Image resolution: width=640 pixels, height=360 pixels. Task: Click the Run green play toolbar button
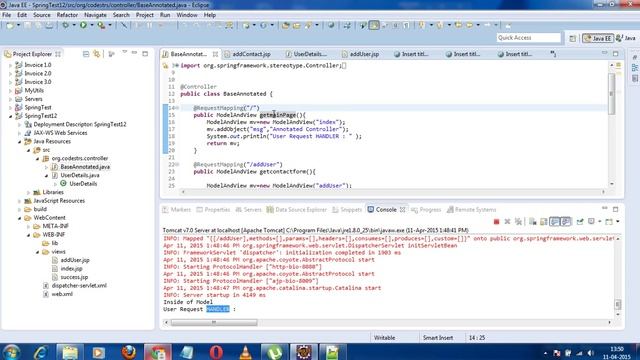tap(83, 25)
